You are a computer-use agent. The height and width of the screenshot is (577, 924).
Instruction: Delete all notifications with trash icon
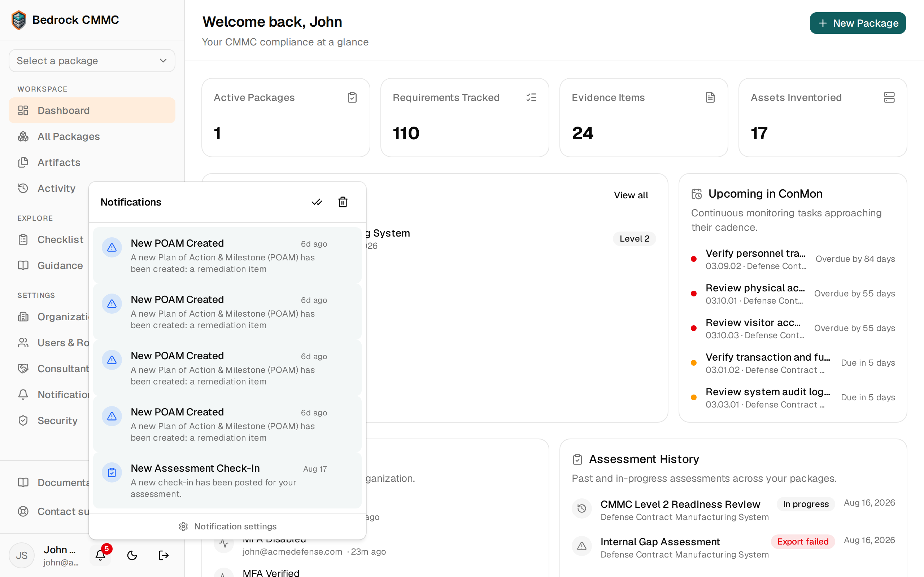click(343, 202)
